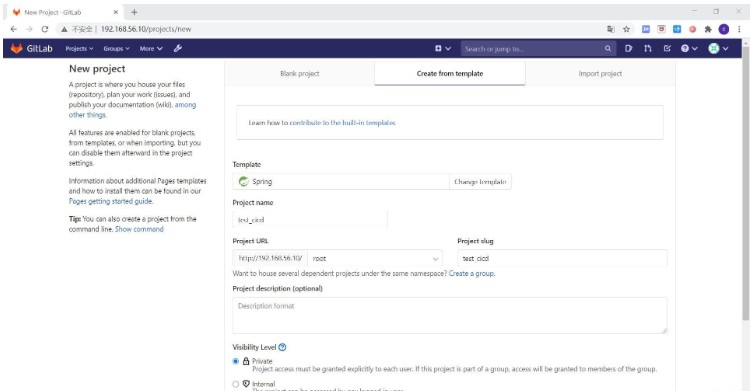The width and height of the screenshot is (755, 391).
Task: Open the to-do list icon
Action: coord(667,49)
